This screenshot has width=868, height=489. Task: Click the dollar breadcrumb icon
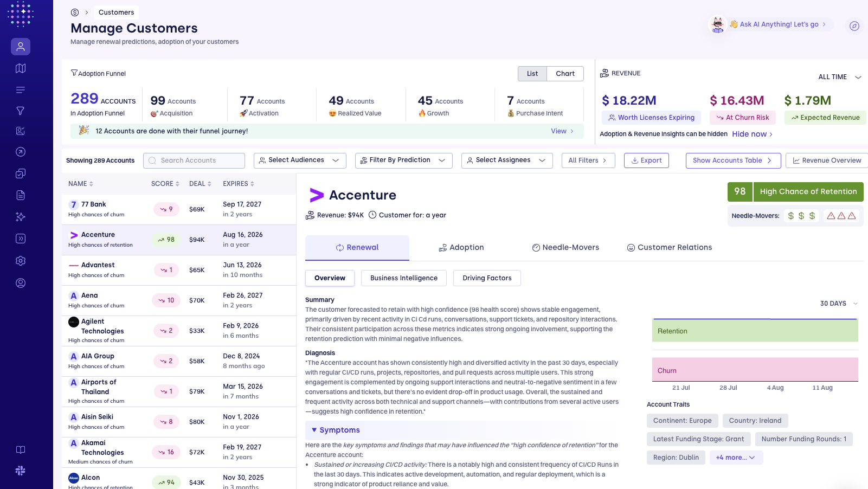75,12
